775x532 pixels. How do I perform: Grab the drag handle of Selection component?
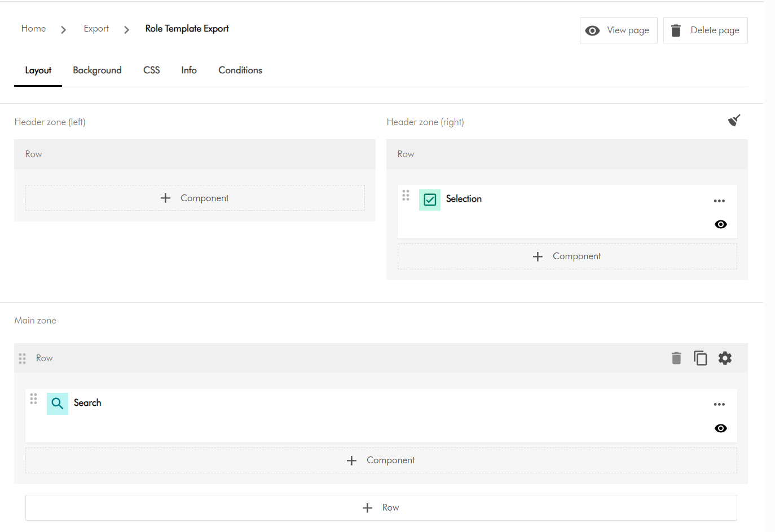pyautogui.click(x=406, y=196)
